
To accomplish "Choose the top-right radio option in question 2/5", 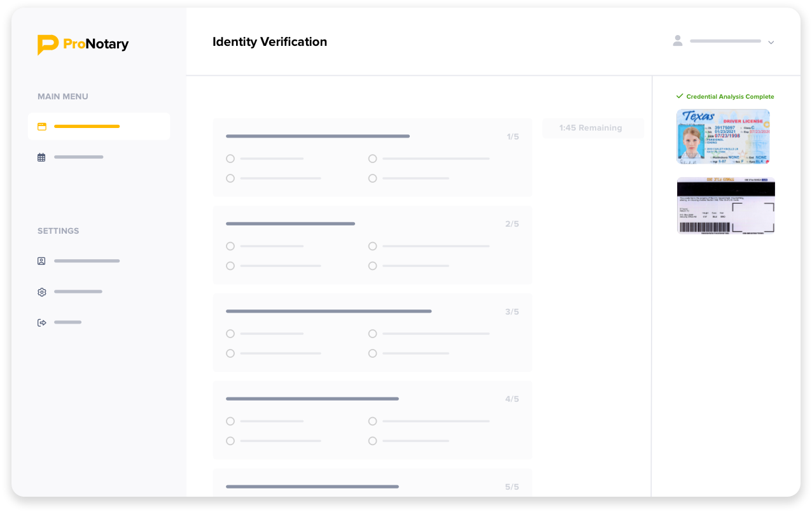I will [x=372, y=246].
